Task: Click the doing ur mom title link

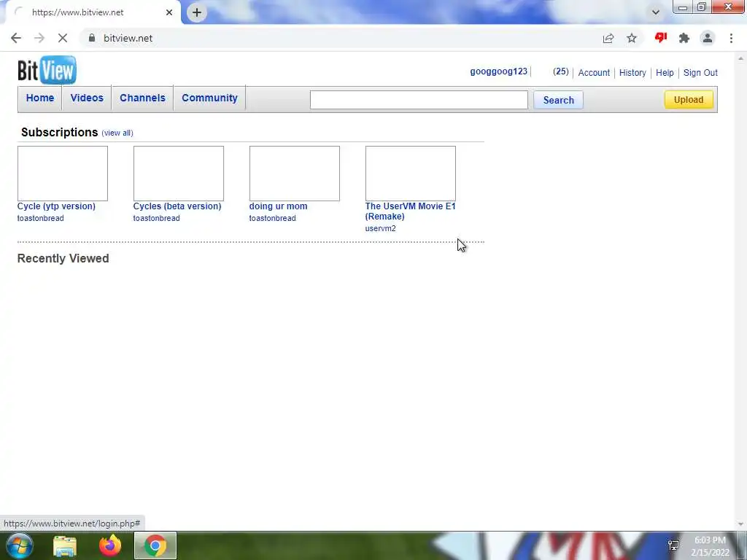Action: tap(278, 206)
